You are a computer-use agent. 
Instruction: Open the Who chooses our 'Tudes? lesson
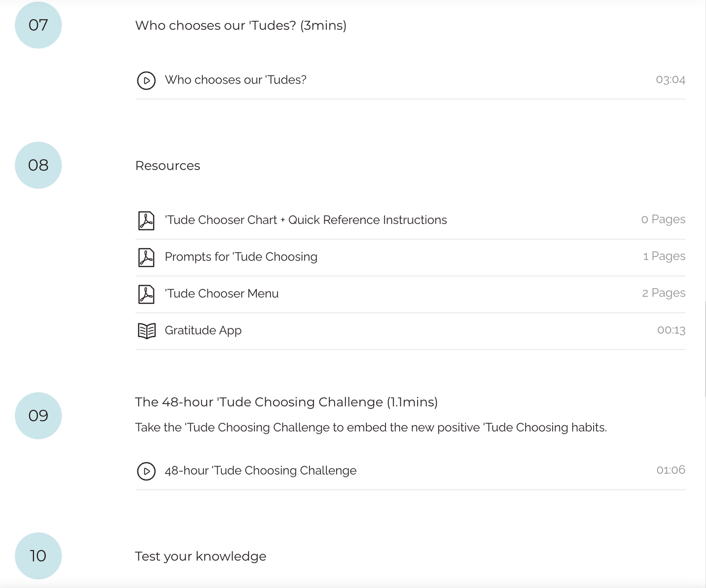tap(235, 80)
